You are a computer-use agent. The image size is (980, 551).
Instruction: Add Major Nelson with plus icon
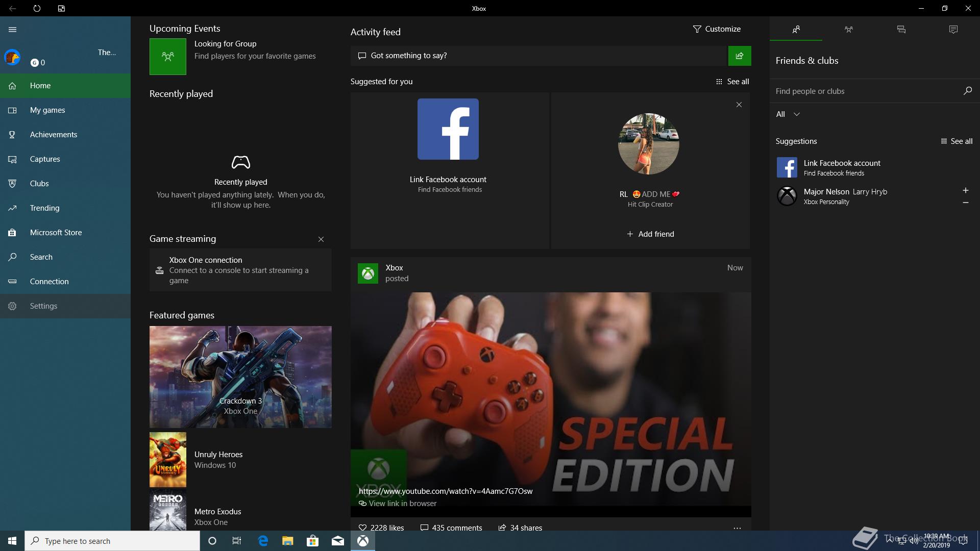pos(966,190)
